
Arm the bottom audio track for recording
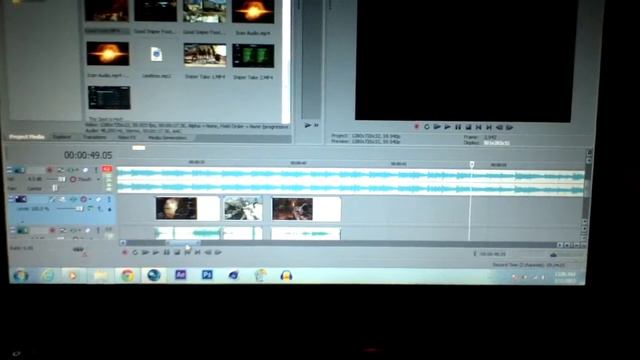(x=52, y=231)
